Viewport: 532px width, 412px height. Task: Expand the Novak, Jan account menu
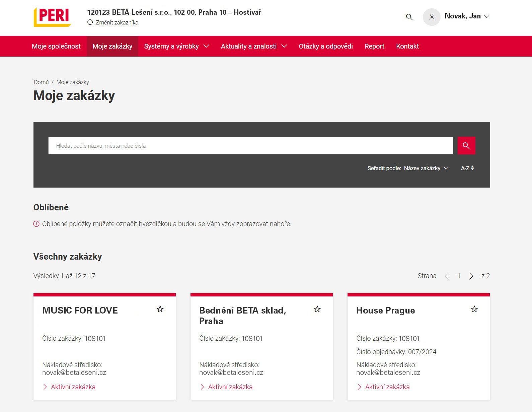467,16
